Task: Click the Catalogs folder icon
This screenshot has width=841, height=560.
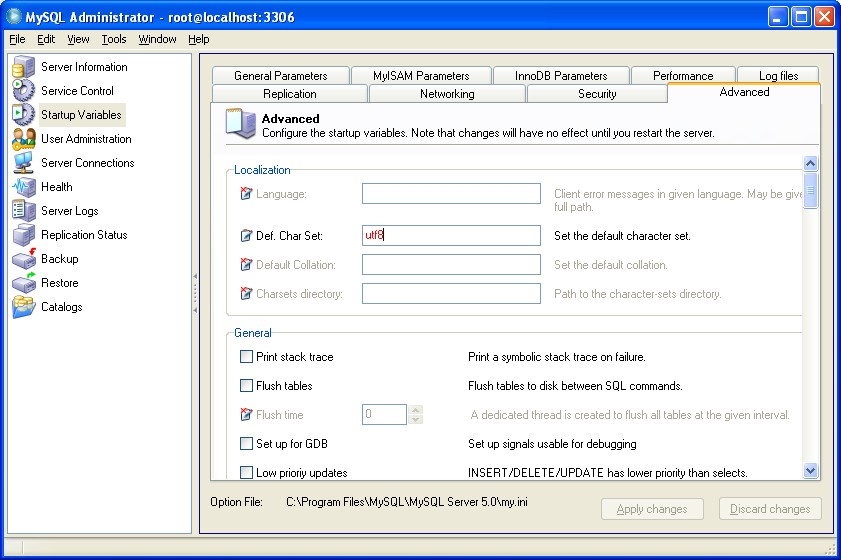Action: (24, 307)
